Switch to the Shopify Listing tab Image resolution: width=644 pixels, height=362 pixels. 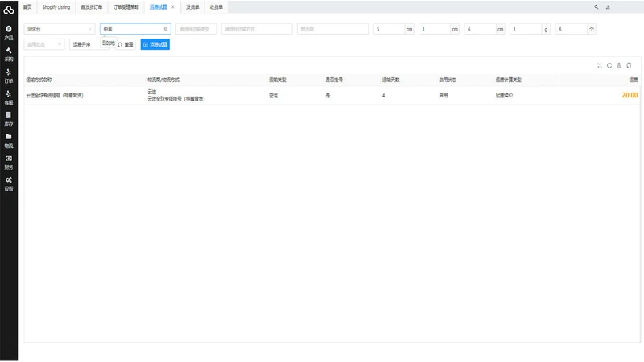tap(56, 7)
